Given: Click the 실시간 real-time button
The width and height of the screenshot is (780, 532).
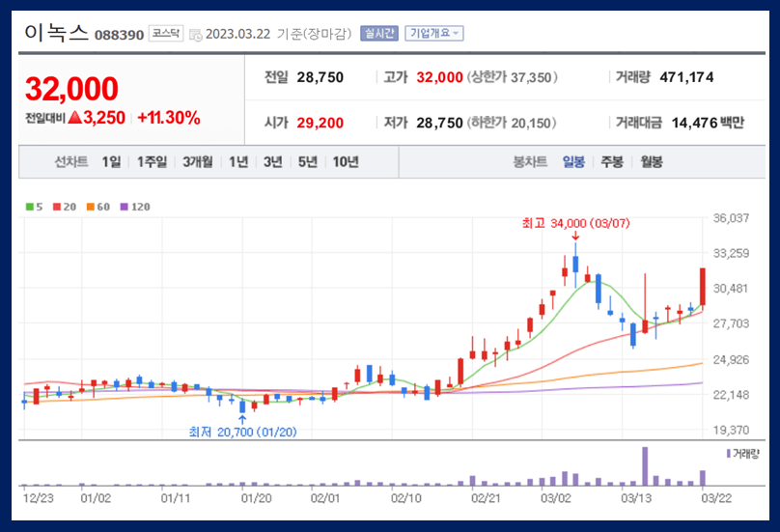Looking at the screenshot, I should (x=379, y=34).
